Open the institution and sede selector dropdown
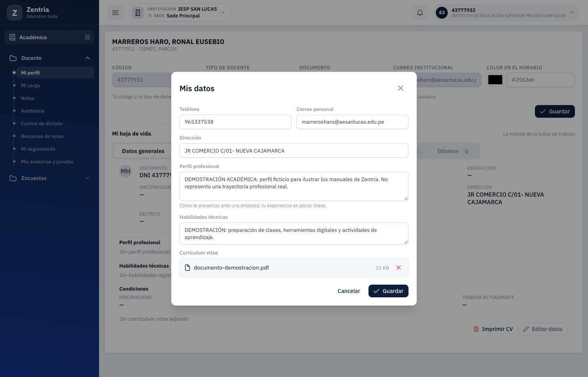Viewport: 588px width, 377px height. click(x=180, y=13)
